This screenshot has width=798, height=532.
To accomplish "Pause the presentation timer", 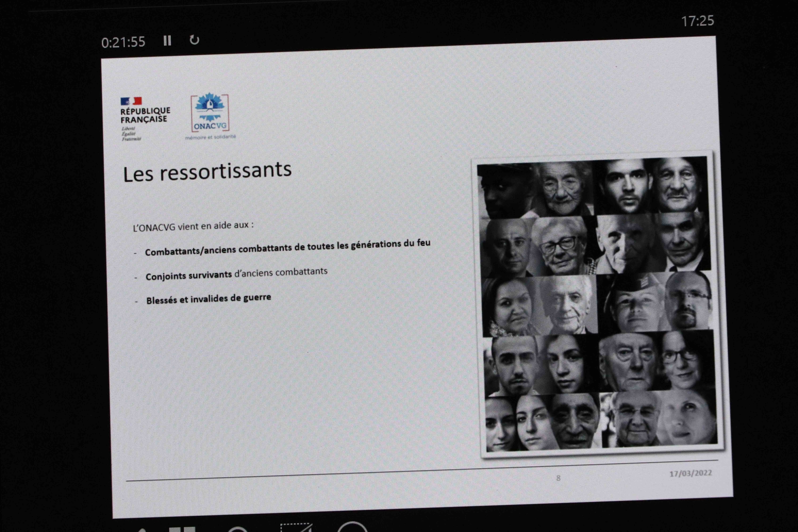I will [167, 40].
